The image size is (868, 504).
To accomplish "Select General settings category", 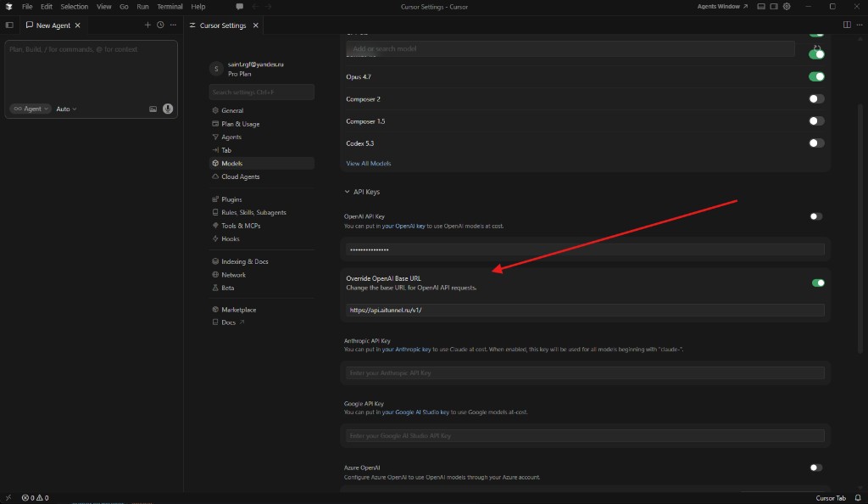I will pos(261,110).
